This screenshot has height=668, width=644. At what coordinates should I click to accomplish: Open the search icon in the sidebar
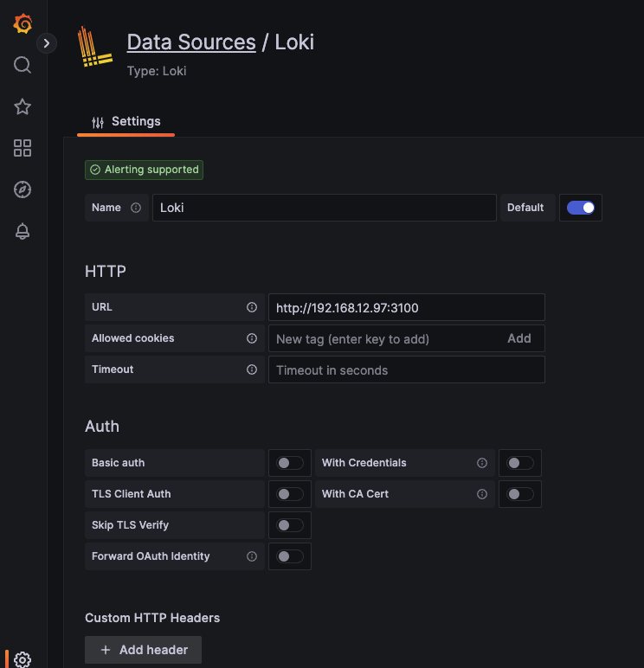[x=23, y=65]
